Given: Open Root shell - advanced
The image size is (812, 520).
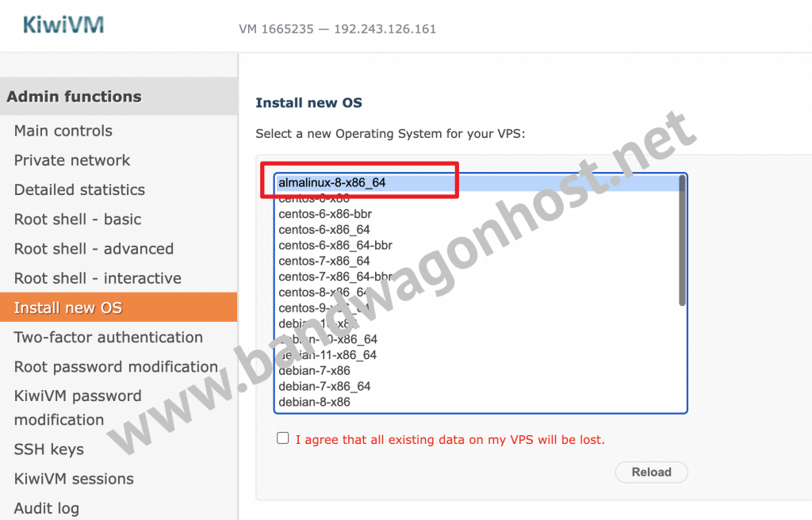Looking at the screenshot, I should 94,249.
